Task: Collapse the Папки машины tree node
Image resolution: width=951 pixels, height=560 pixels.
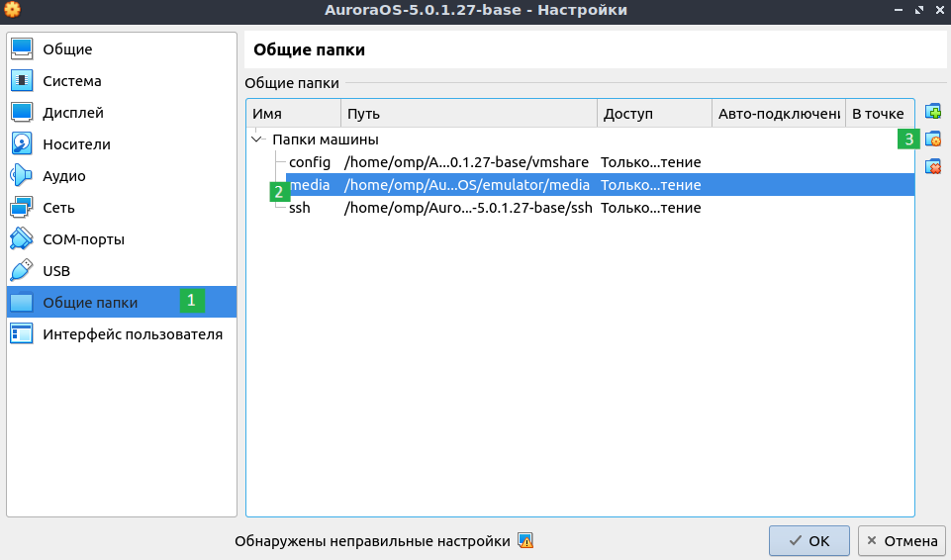Action: 257,140
